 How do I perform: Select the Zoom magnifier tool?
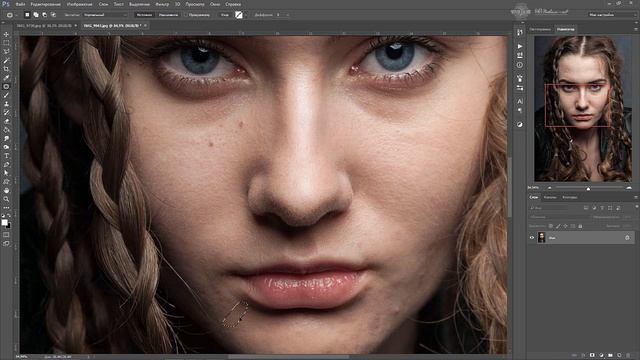pos(6,199)
